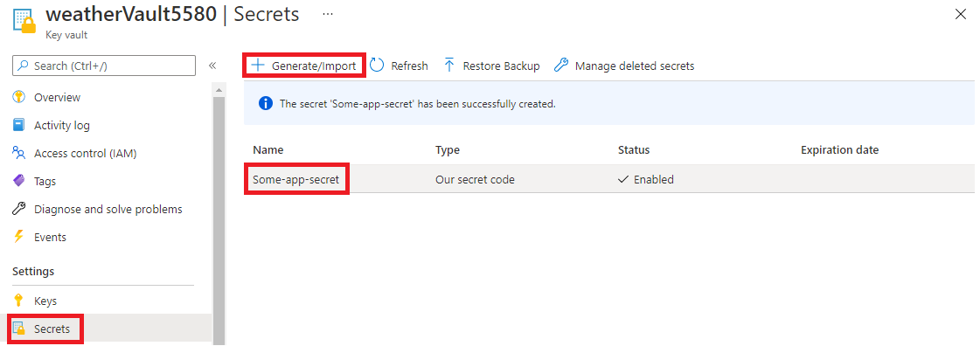
Task: Click the sidebar scrollbar up arrow
Action: 219,91
